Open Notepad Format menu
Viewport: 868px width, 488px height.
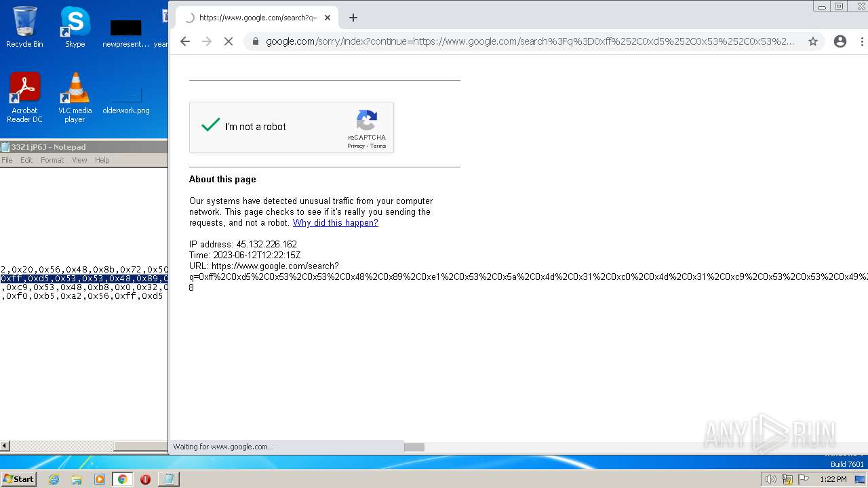52,160
